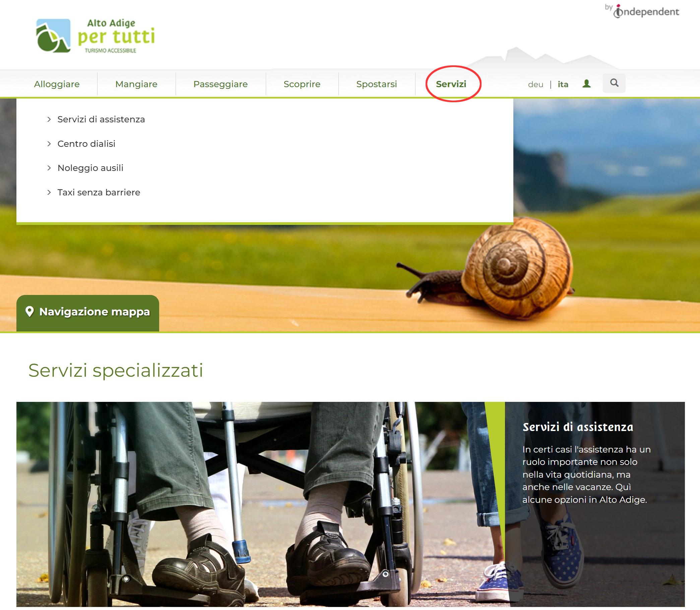
Task: Click the map pin icon on Navigazione mappa
Action: (x=29, y=311)
